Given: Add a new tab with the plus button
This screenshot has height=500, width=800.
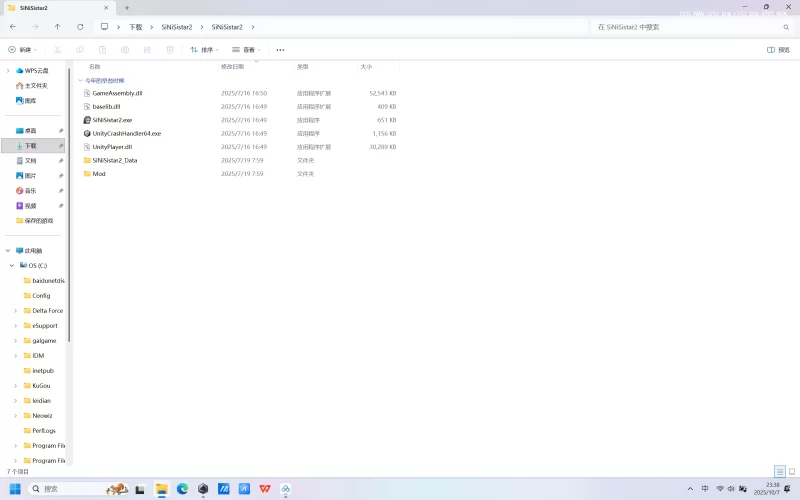Looking at the screenshot, I should tap(127, 8).
